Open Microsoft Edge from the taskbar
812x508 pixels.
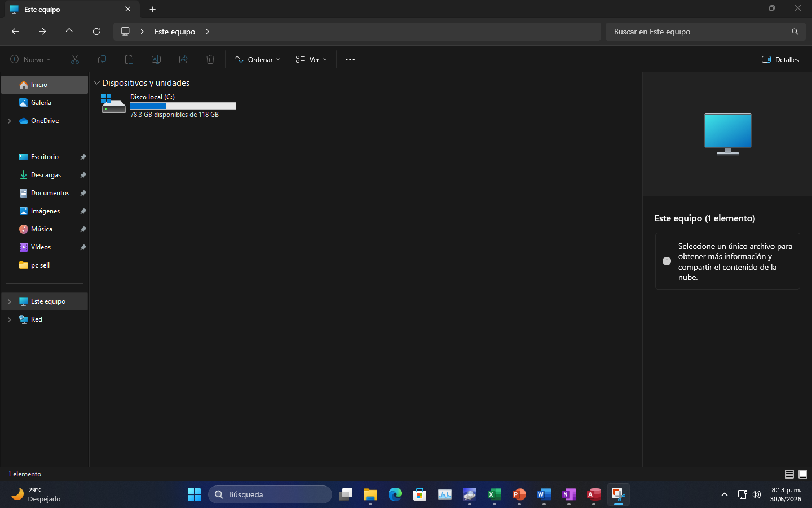point(395,494)
